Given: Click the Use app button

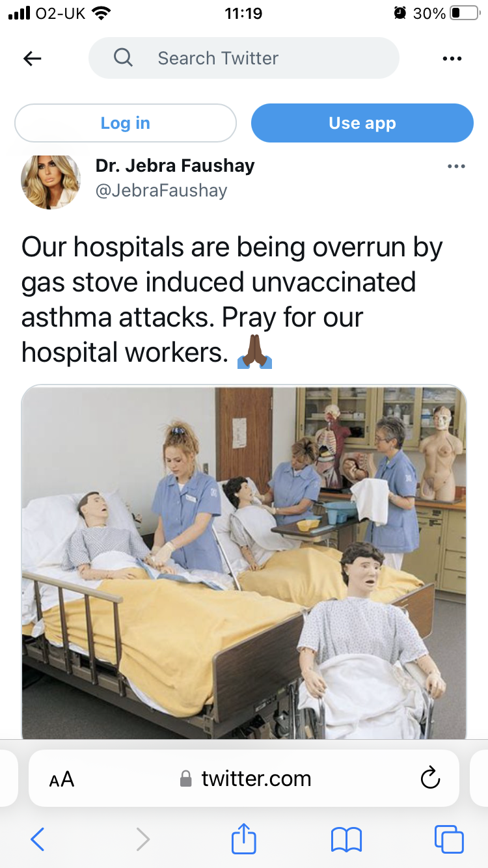Looking at the screenshot, I should (362, 123).
